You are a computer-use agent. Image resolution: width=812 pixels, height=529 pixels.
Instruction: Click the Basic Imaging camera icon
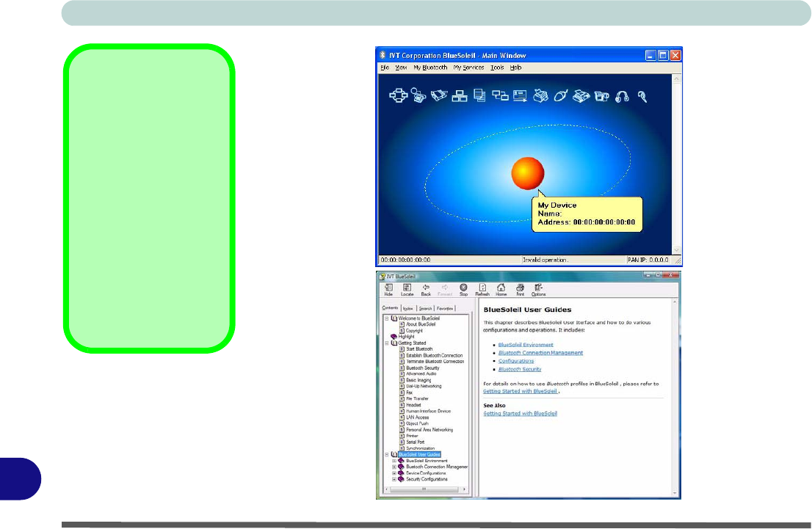[601, 96]
